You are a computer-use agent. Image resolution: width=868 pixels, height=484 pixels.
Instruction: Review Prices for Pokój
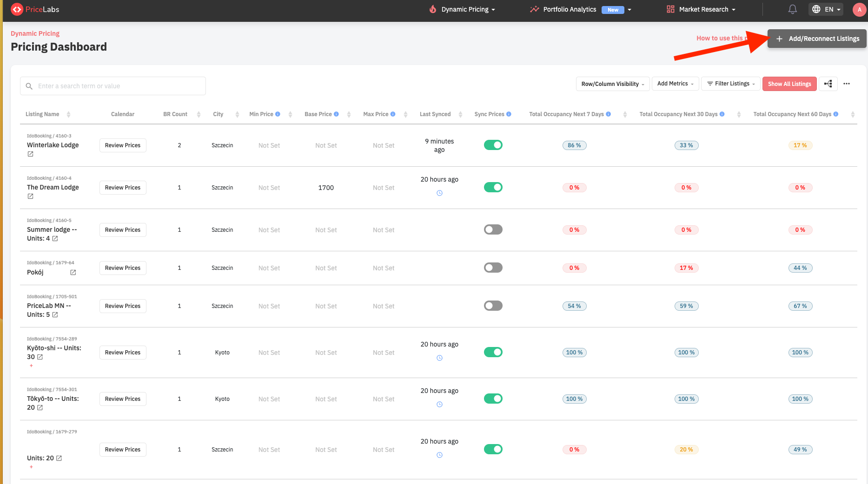(x=123, y=268)
